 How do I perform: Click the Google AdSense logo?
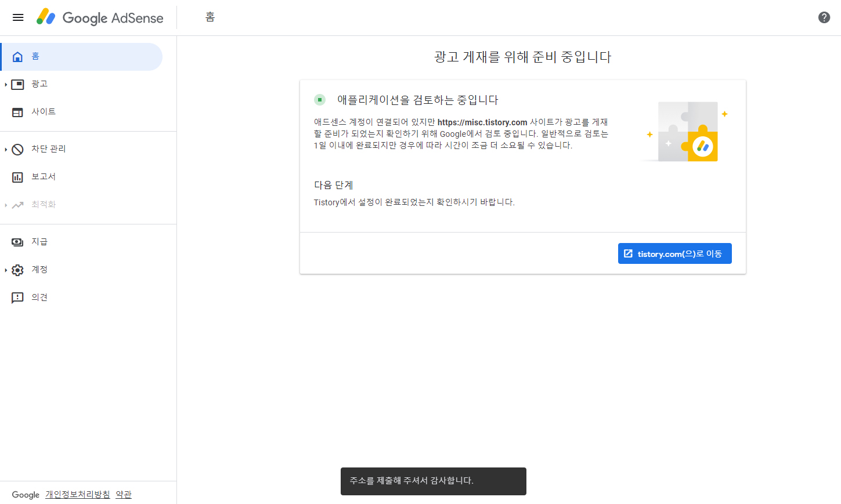100,17
